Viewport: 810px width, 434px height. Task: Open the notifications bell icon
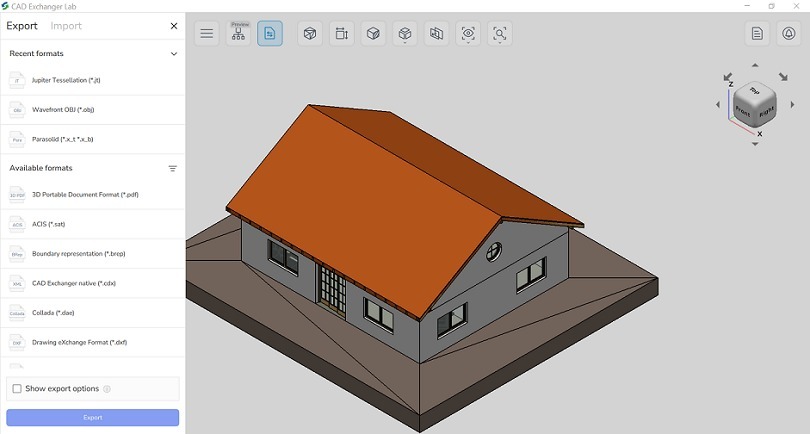[x=789, y=34]
